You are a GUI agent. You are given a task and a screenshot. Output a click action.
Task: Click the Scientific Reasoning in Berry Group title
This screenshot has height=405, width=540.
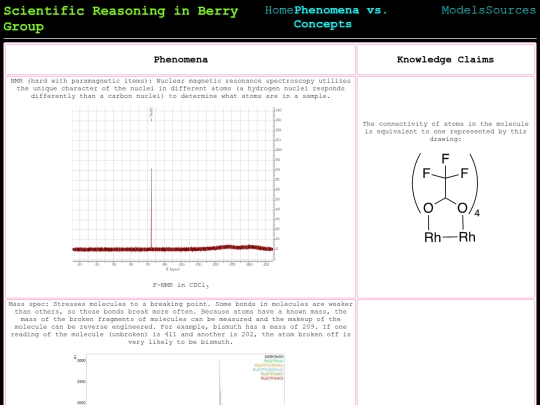click(x=121, y=19)
